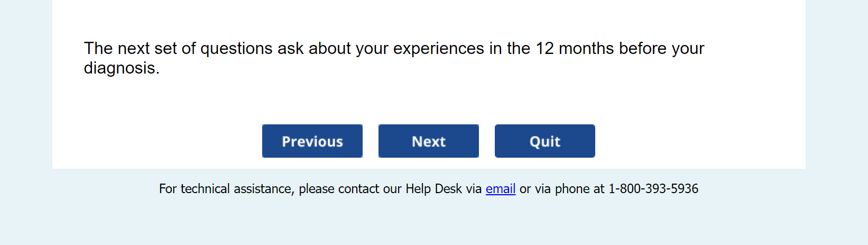
Task: Click the word "diagnosis."
Action: click(x=122, y=68)
